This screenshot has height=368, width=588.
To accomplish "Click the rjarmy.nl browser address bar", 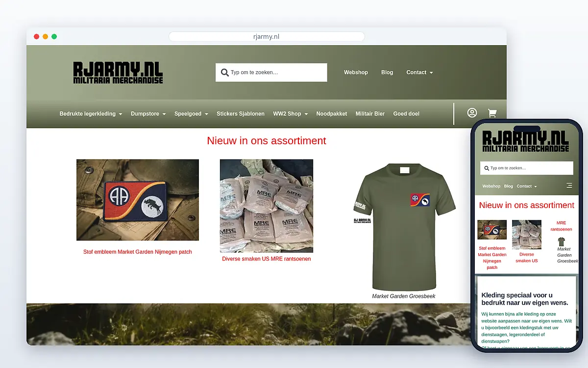I will click(267, 37).
